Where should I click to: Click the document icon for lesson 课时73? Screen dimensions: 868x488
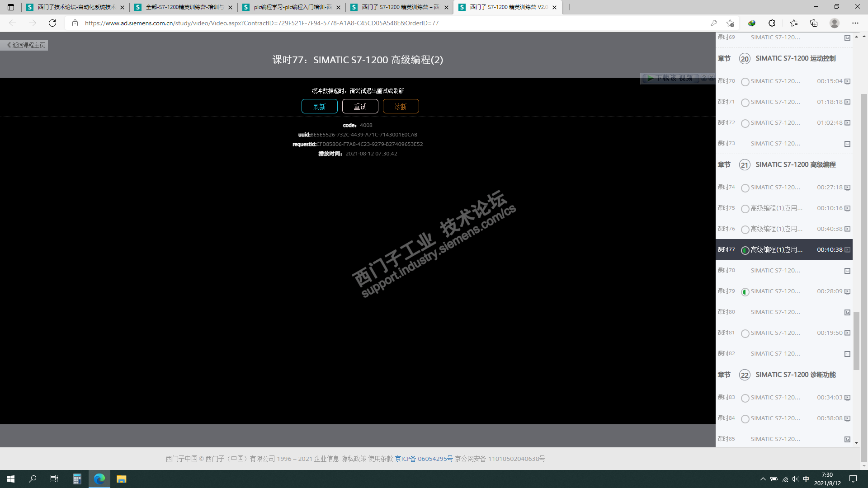tap(848, 144)
